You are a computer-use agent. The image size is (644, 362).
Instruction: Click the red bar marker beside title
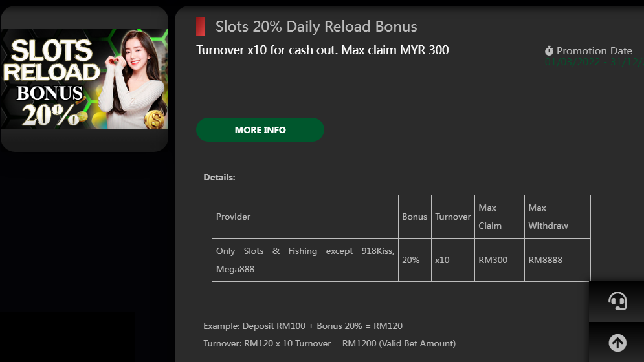click(x=201, y=27)
